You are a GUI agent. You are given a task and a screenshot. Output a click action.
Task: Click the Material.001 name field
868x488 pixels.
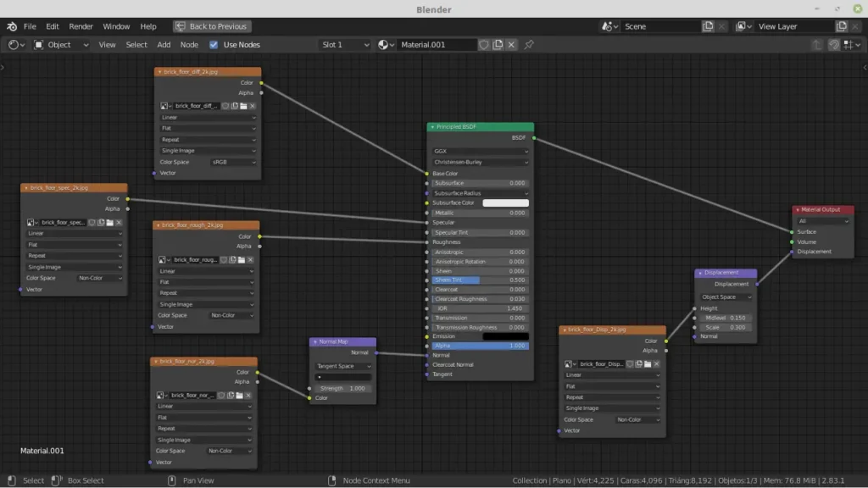click(x=437, y=45)
